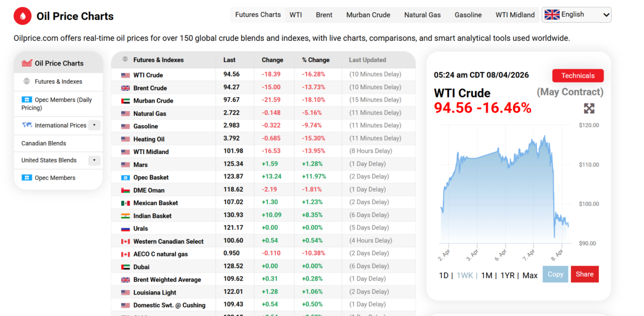Screen dimensions: 644x316
Task: Click the globe icon in table header
Action: [125, 59]
